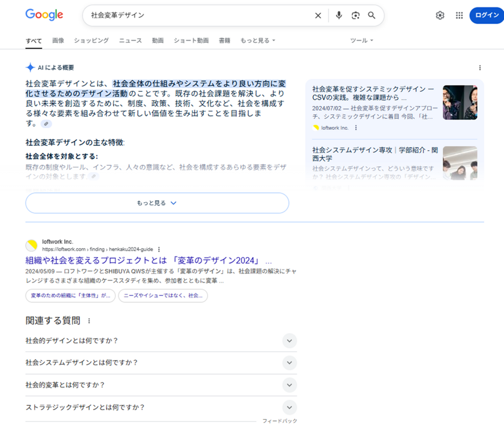This screenshot has height=438, width=504.
Task: Switch to the ニュース tab
Action: click(130, 41)
